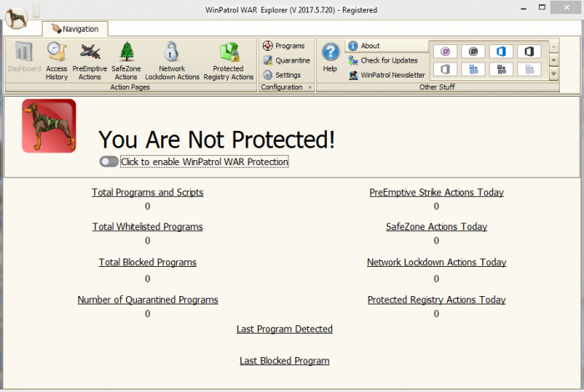Apply the purple circle theme style
Image resolution: width=584 pixels, height=392 pixels.
tap(445, 52)
